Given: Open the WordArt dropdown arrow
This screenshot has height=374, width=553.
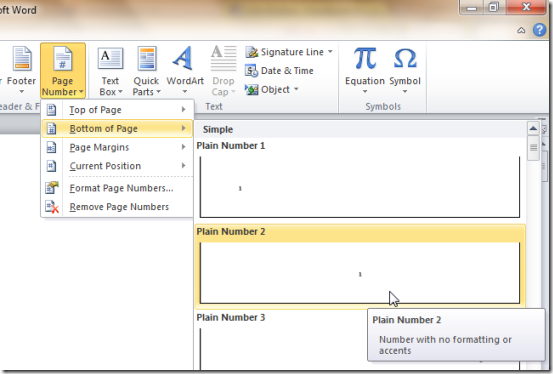Looking at the screenshot, I should coord(185,92).
